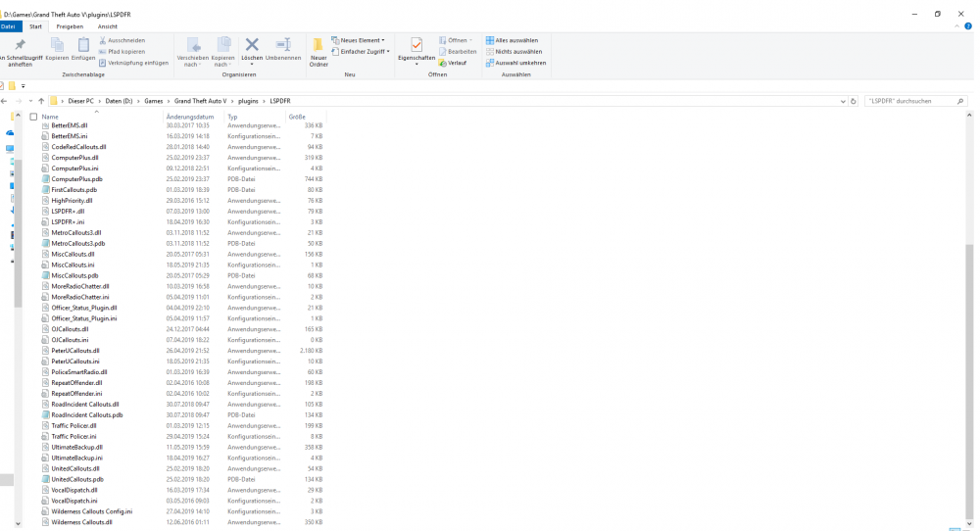Open the Verschieben nach dropdown
This screenshot has width=980, height=531.
pos(193,53)
